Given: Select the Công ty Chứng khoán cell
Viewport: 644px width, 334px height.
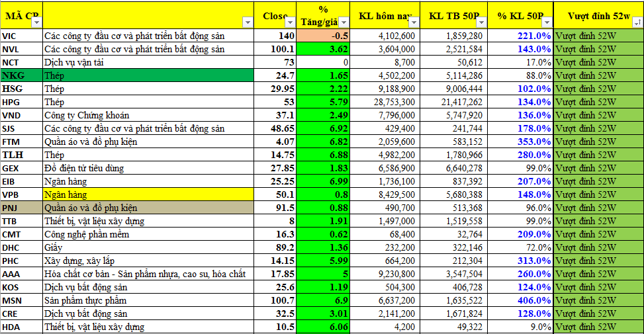Looking at the screenshot, I should tap(148, 115).
